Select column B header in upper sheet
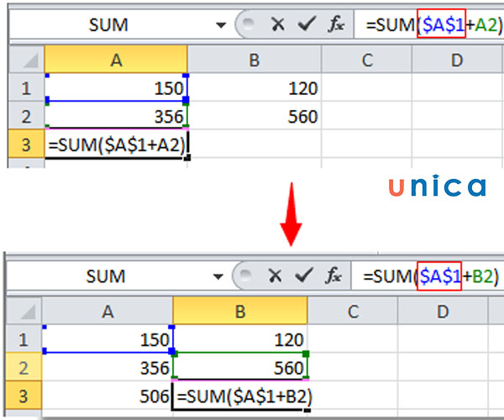504x420 pixels. click(255, 60)
